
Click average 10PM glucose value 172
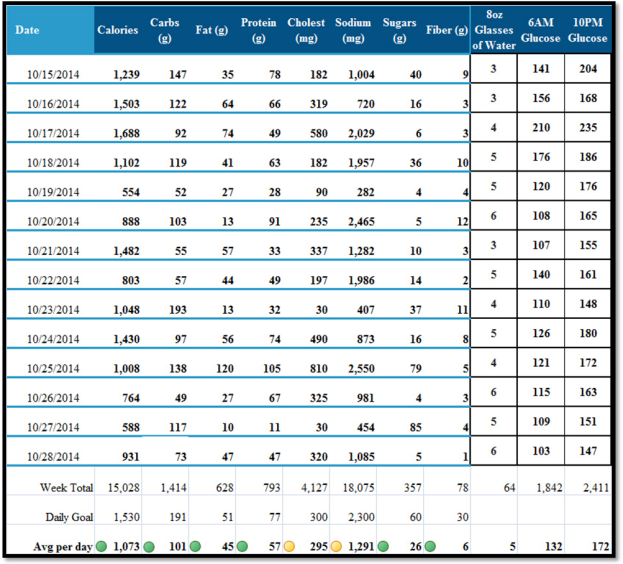point(600,547)
